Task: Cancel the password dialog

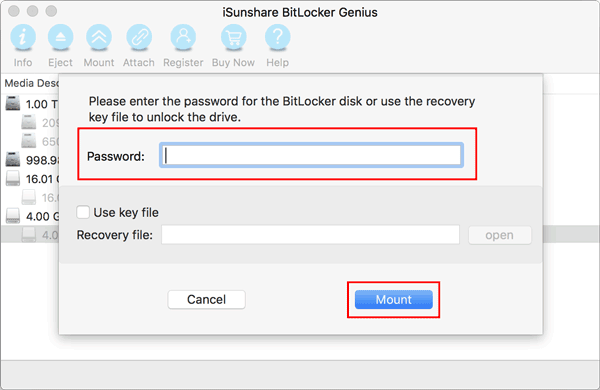Action: pyautogui.click(x=206, y=299)
